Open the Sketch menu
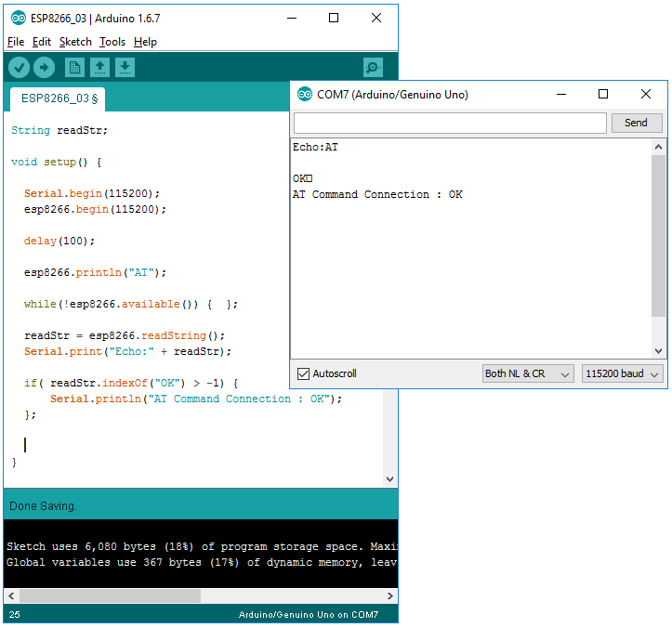672x628 pixels. coord(75,42)
